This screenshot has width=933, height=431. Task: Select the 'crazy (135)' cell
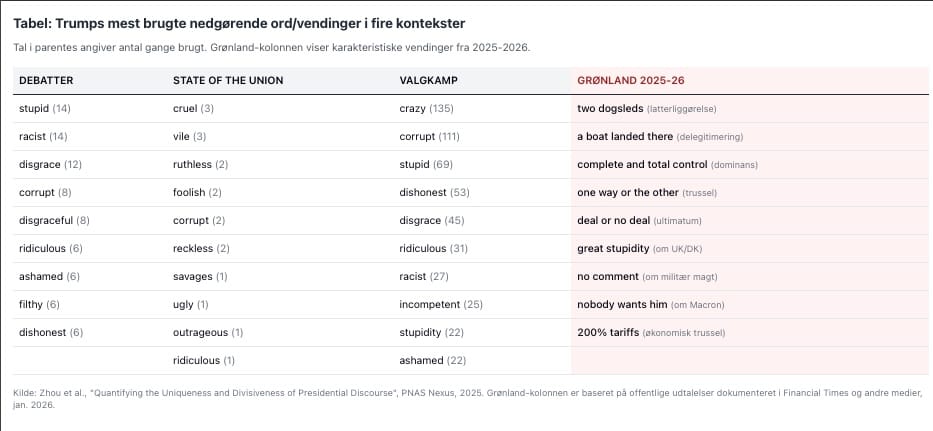pos(426,108)
